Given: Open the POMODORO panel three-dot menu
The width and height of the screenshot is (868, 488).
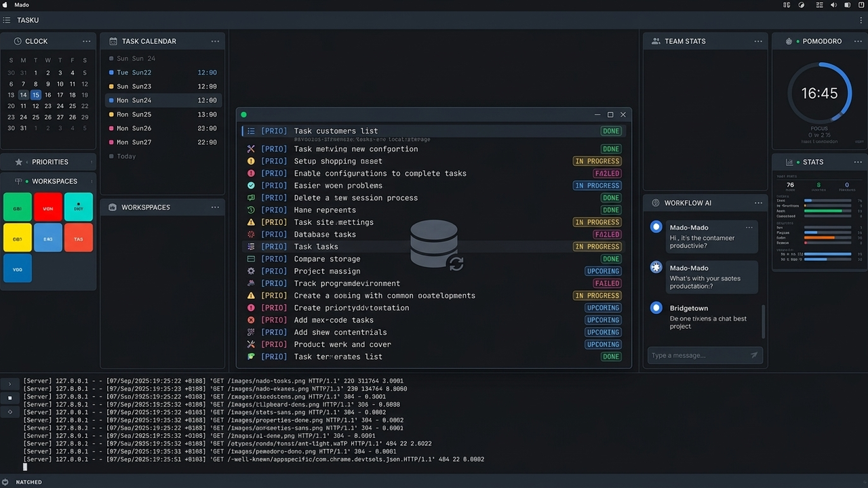Looking at the screenshot, I should pyautogui.click(x=859, y=41).
